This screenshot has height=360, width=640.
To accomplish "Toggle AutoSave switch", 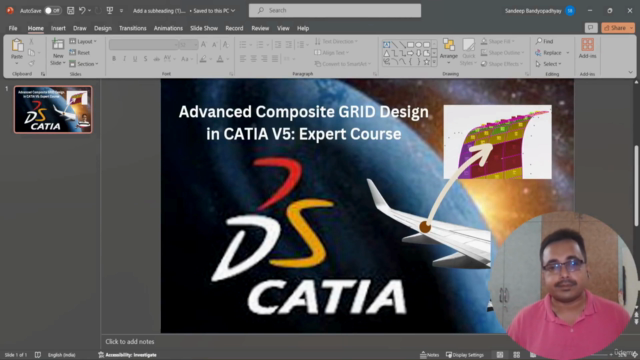I will (x=53, y=11).
